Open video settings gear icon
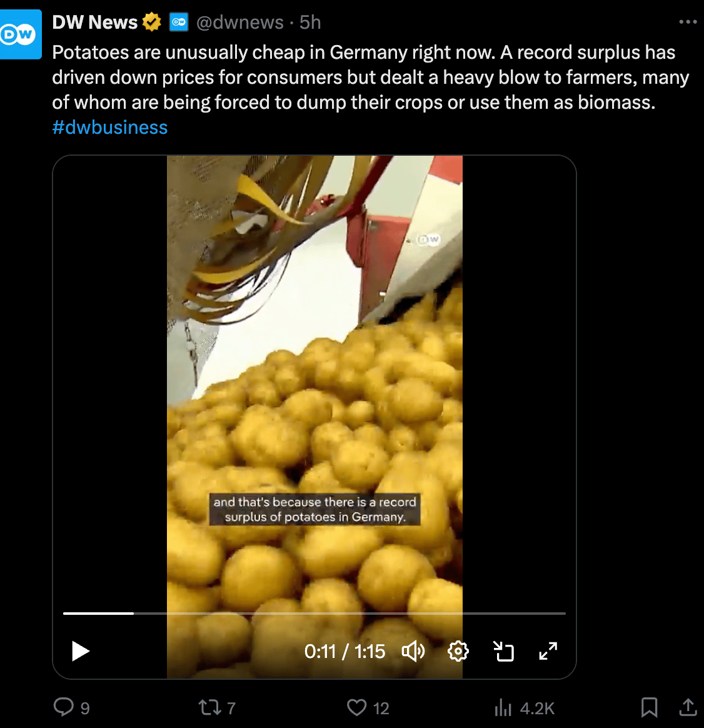The width and height of the screenshot is (704, 728). click(458, 652)
